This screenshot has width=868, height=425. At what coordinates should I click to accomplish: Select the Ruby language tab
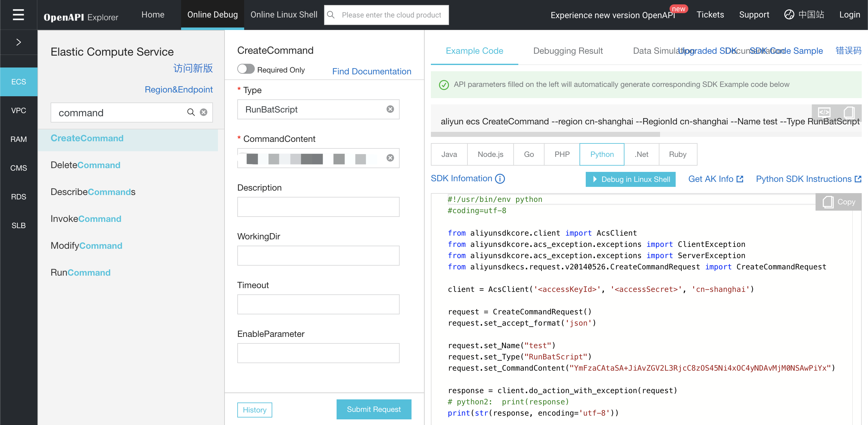(x=677, y=154)
